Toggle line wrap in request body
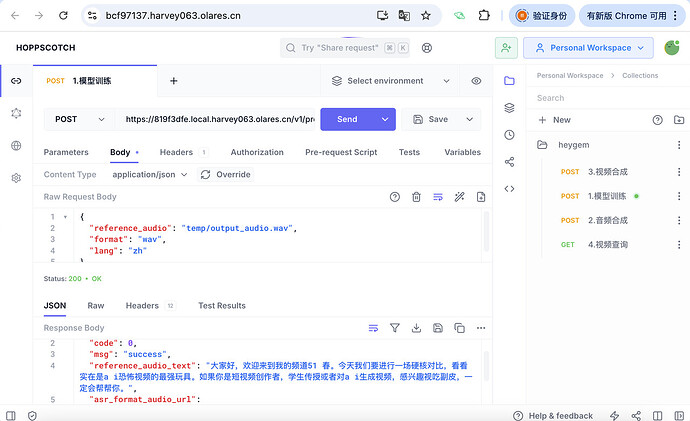 pos(438,197)
